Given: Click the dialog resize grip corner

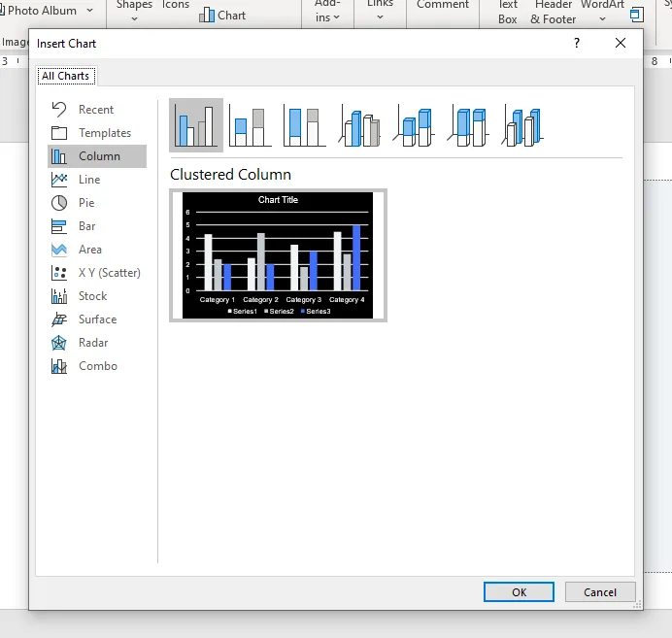Looking at the screenshot, I should 638,605.
